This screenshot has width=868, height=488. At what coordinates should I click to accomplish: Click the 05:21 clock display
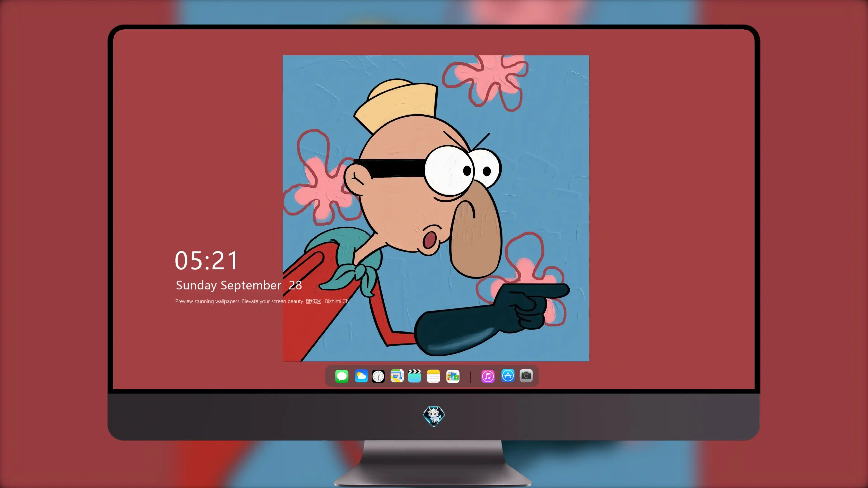pyautogui.click(x=206, y=261)
